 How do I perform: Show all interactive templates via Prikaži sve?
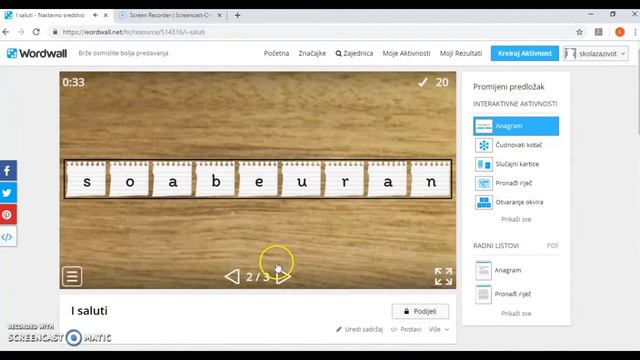[516, 220]
